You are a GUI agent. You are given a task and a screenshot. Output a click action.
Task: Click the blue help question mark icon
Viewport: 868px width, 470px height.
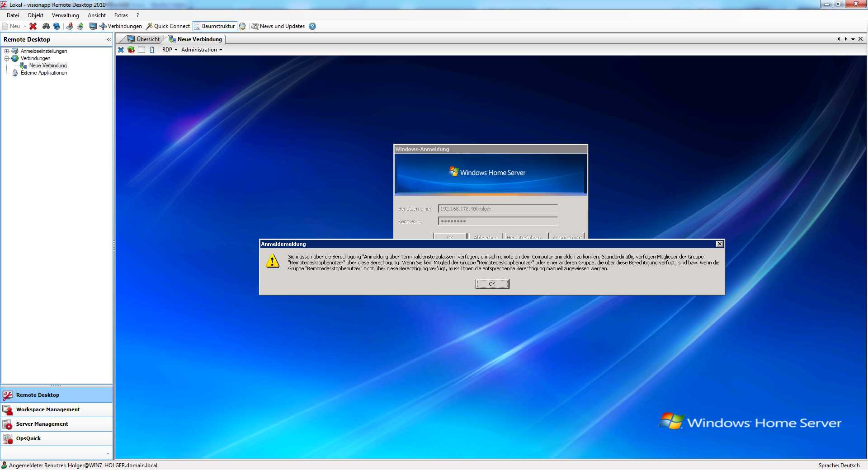(x=312, y=26)
